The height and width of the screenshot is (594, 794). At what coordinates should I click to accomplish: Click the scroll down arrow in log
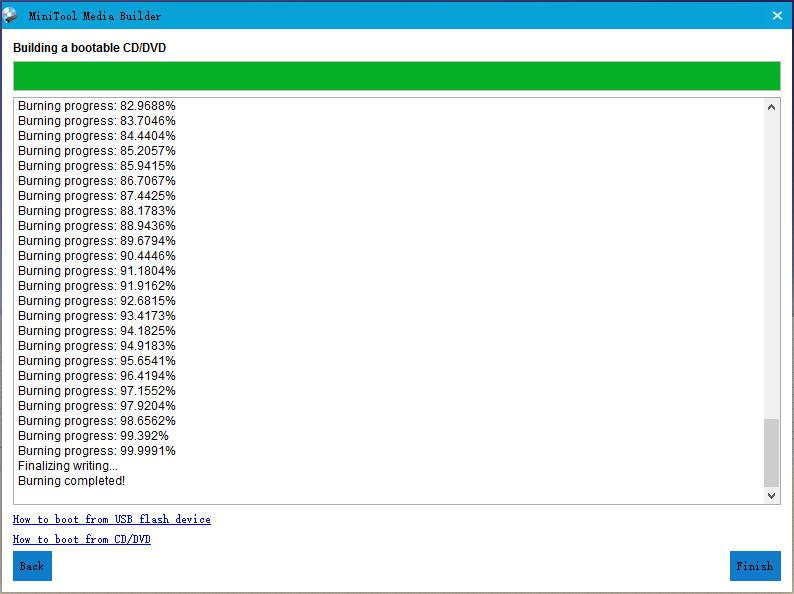[x=771, y=495]
